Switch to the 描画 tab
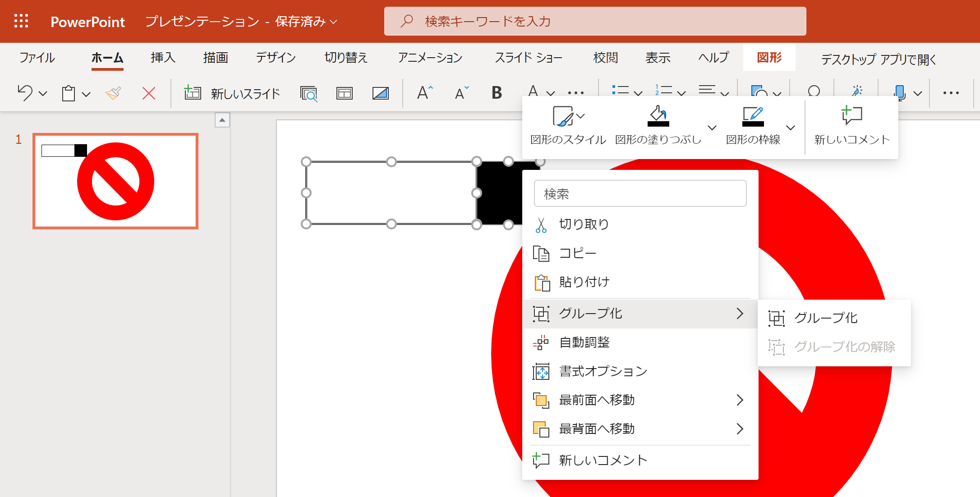 point(216,58)
